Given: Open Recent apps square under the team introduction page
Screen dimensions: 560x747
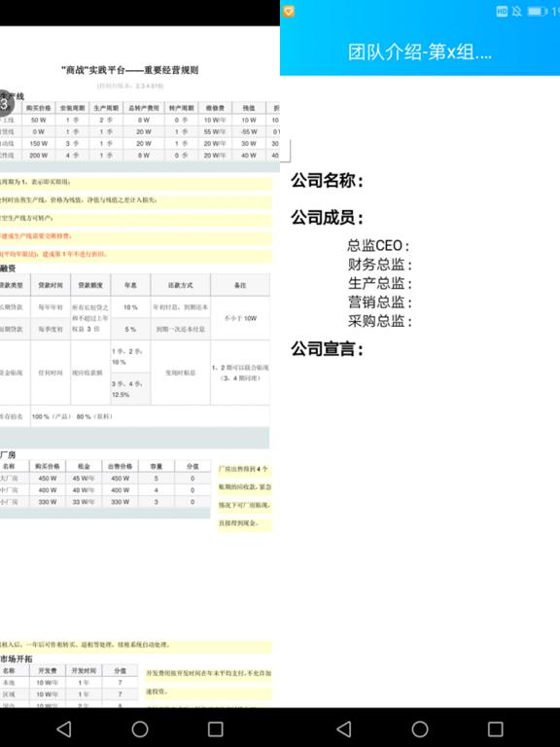Looking at the screenshot, I should click(496, 729).
